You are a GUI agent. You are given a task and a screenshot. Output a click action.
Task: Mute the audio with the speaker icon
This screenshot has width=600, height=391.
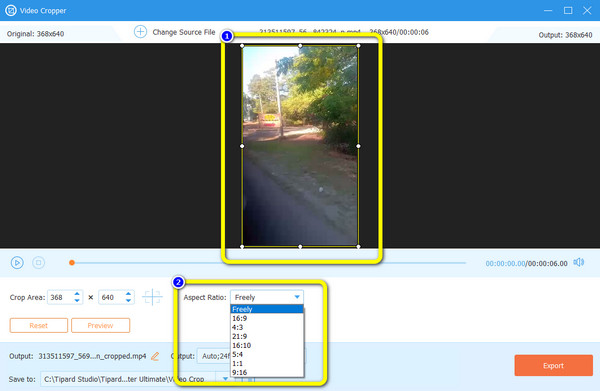[x=579, y=262]
